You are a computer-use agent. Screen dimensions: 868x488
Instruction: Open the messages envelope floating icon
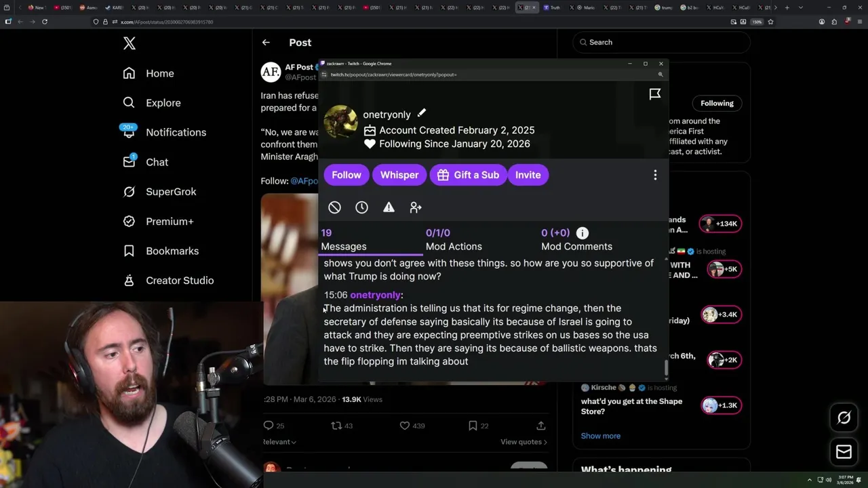click(x=844, y=452)
